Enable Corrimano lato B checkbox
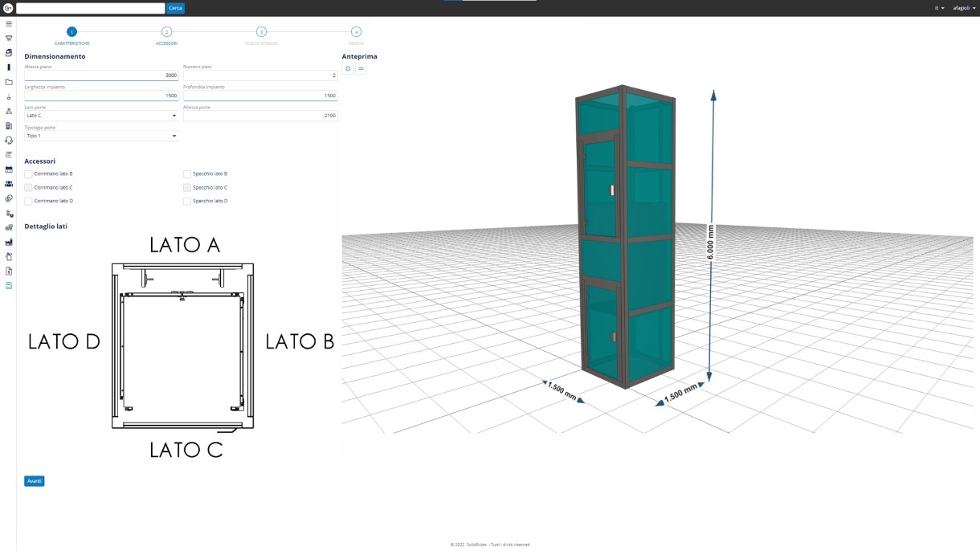This screenshot has width=980, height=551. [28, 173]
